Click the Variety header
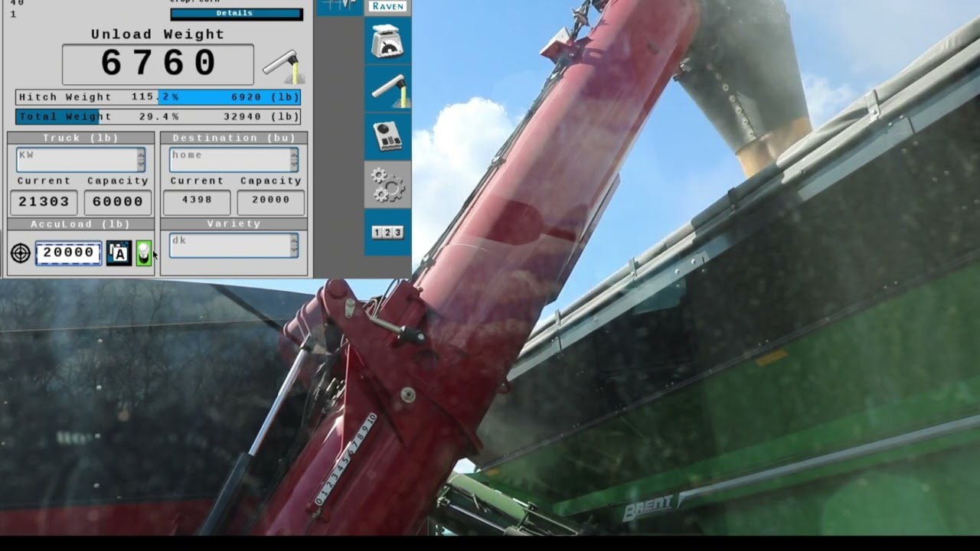 [234, 223]
